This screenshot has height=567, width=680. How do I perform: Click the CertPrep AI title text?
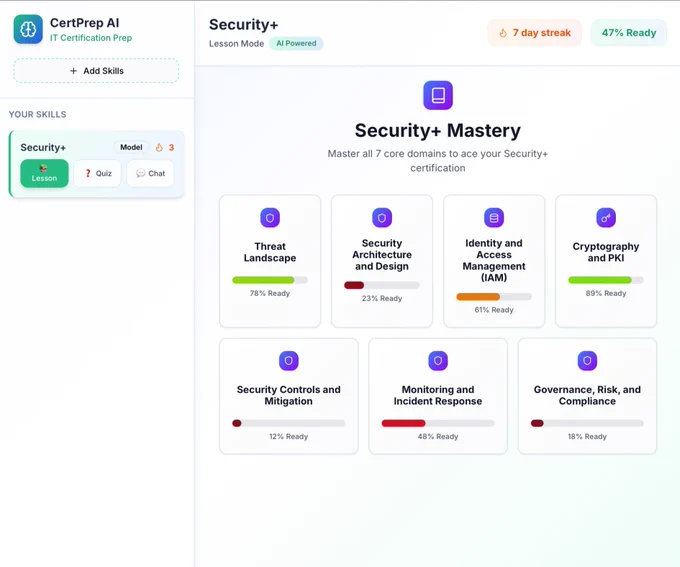pyautogui.click(x=85, y=23)
